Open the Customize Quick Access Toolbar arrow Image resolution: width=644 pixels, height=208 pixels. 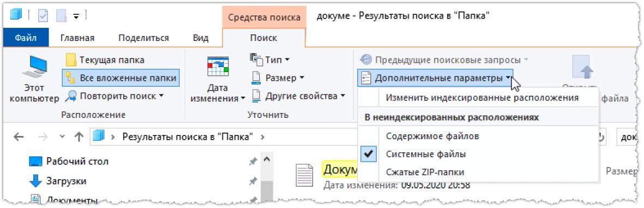click(x=76, y=16)
